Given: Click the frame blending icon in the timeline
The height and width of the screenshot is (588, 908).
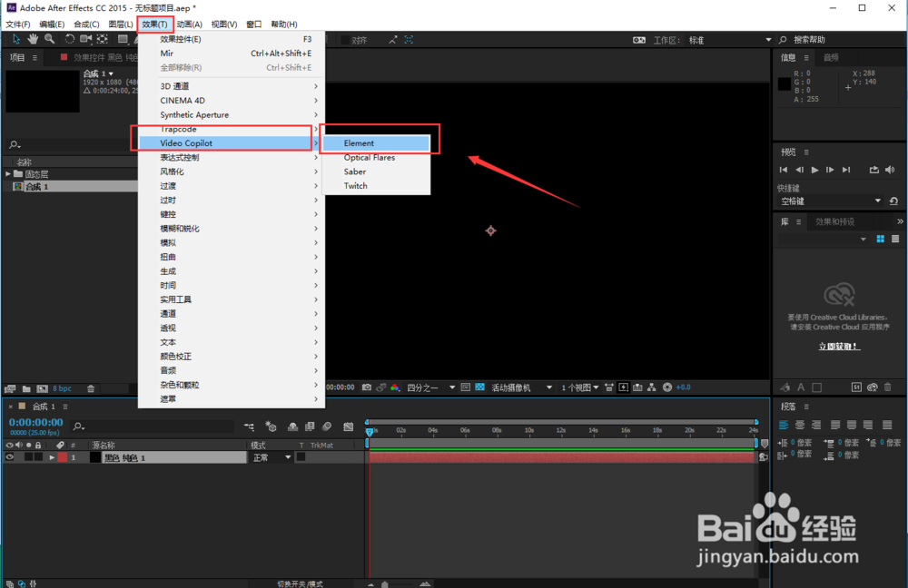Looking at the screenshot, I should [x=310, y=426].
